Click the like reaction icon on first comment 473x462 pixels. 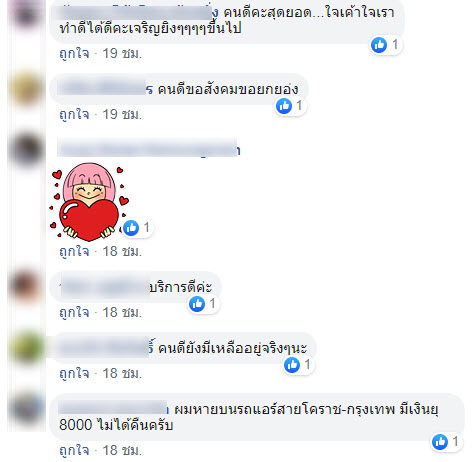(x=379, y=45)
